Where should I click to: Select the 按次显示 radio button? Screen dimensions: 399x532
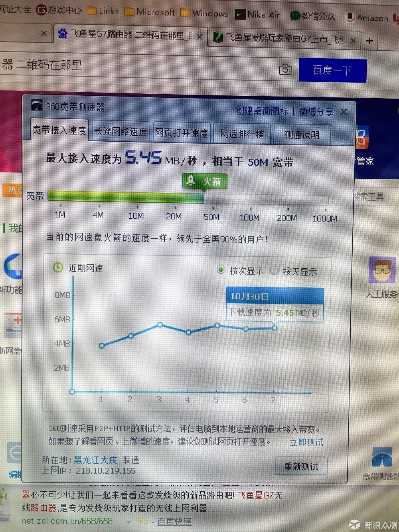coord(221,270)
